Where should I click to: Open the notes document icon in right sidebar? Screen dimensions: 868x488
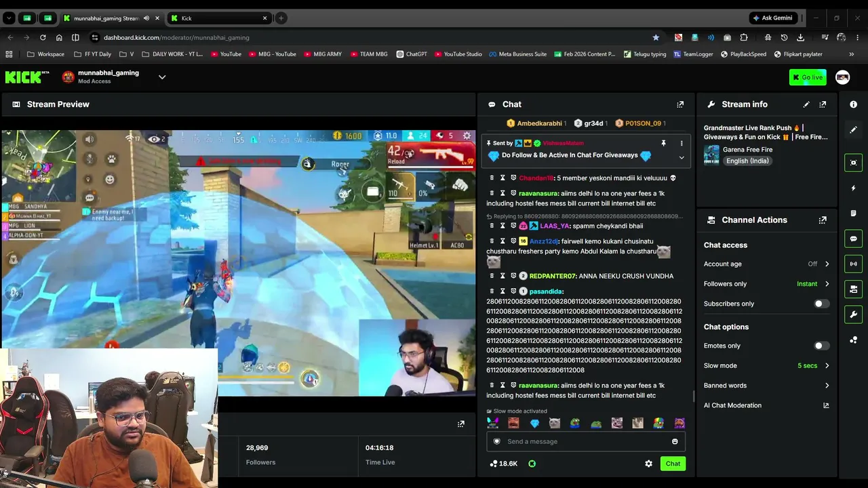[x=854, y=213]
